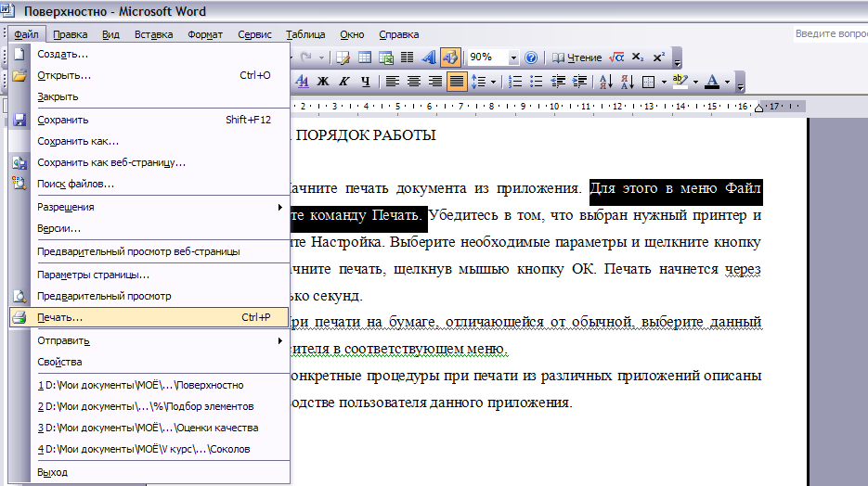Click the word ПОРЯДОК in heading
This screenshot has height=486, width=868.
(331, 135)
